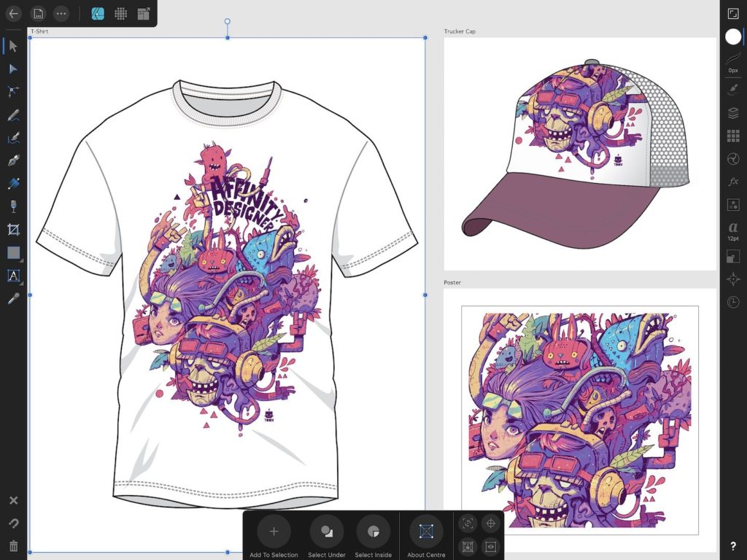Image resolution: width=747 pixels, height=560 pixels.
Task: Open the Layers studio panel
Action: coord(732,113)
